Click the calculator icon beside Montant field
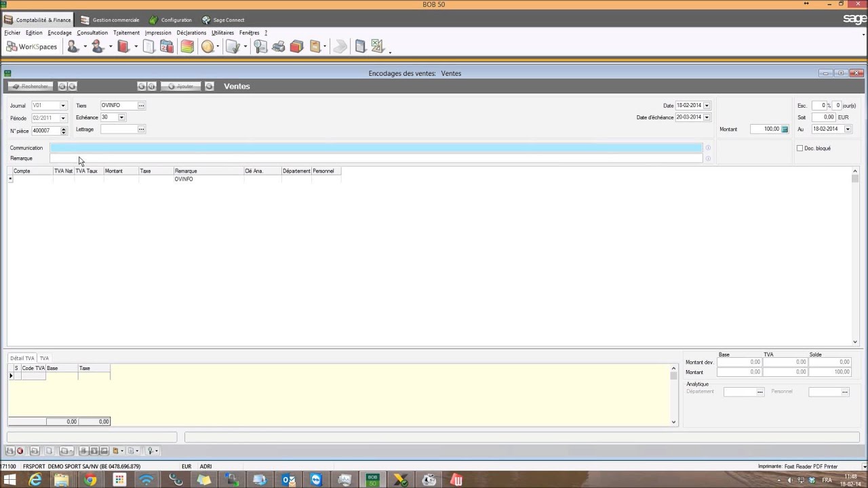Image resolution: width=868 pixels, height=488 pixels. (x=785, y=129)
